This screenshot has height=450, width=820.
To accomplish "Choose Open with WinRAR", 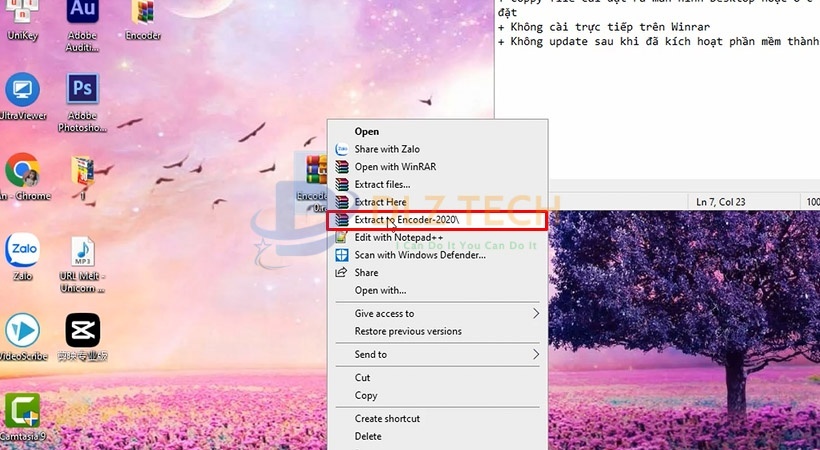I will (437, 166).
